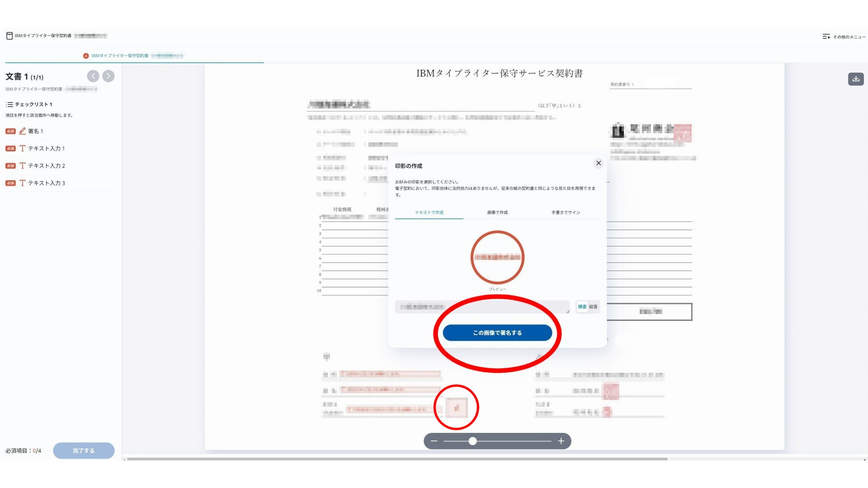Screen dimensions: 868x488
Task: Click the zoom slider handle
Action: click(472, 441)
